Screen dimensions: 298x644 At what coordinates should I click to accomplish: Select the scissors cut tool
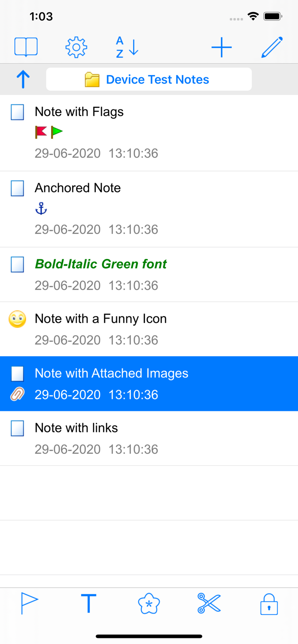(209, 603)
